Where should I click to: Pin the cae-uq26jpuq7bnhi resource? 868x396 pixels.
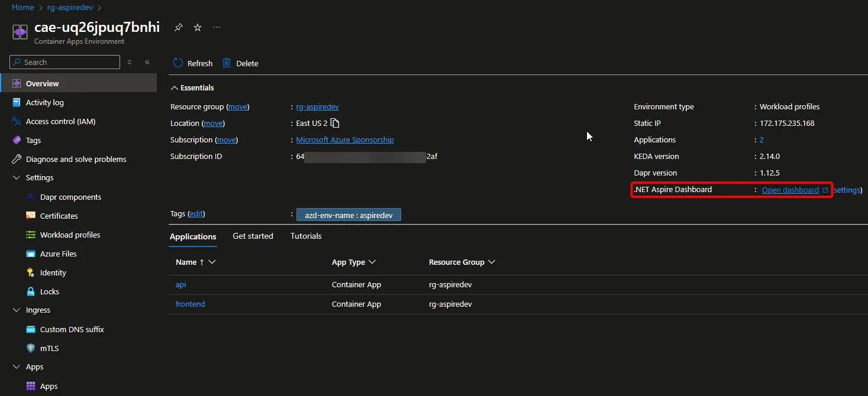coord(178,27)
